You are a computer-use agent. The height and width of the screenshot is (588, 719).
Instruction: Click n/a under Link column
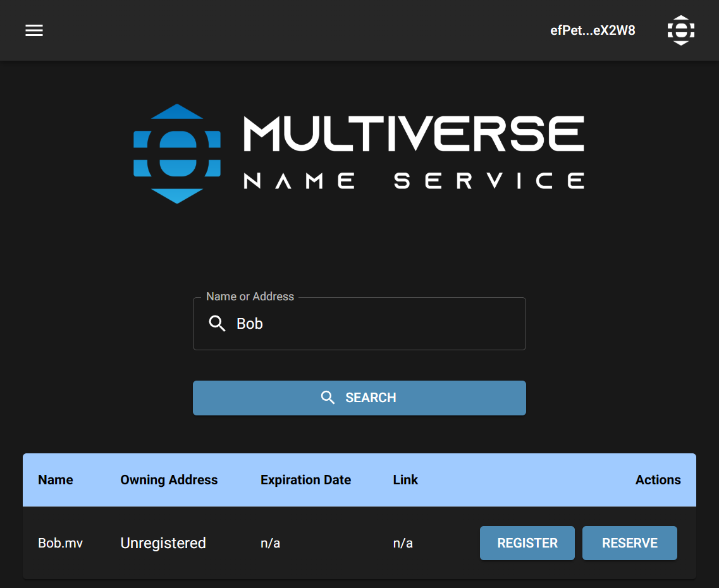pos(403,543)
